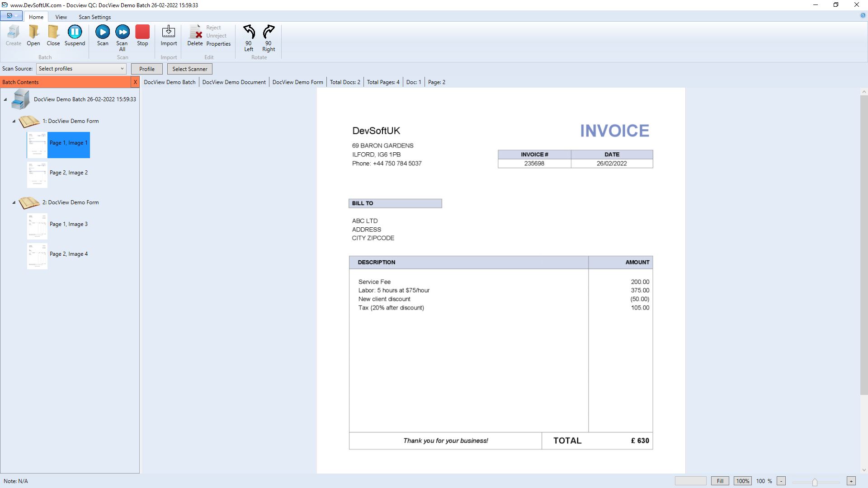
Task: Click the Open batch folder icon
Action: click(33, 32)
